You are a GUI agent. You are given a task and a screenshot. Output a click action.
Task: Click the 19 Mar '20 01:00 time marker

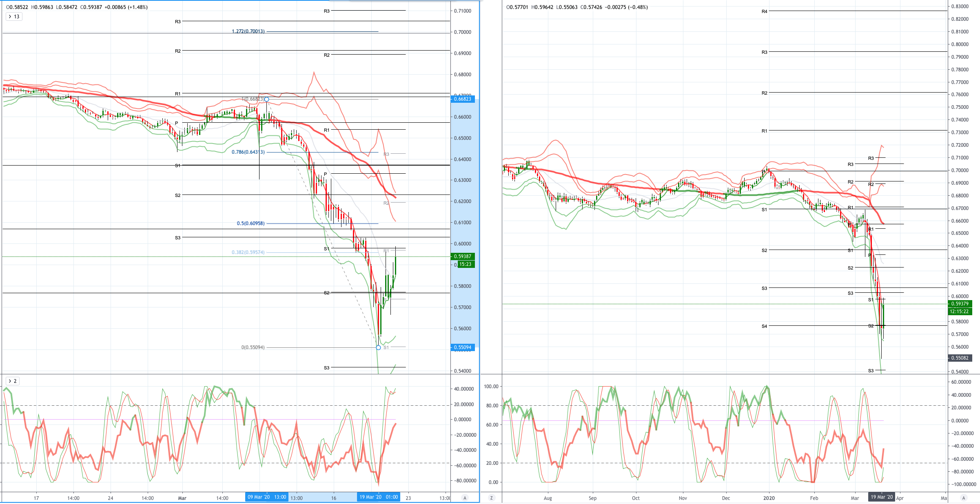379,497
